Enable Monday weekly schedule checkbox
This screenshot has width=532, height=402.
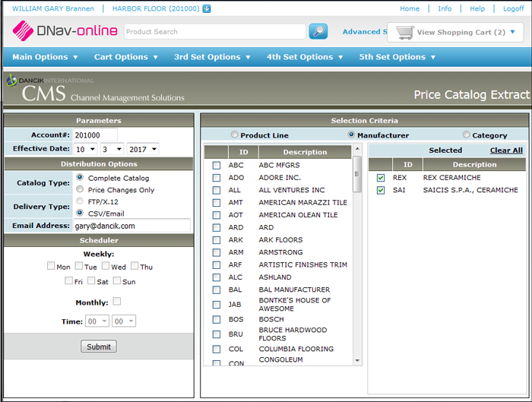[51, 266]
